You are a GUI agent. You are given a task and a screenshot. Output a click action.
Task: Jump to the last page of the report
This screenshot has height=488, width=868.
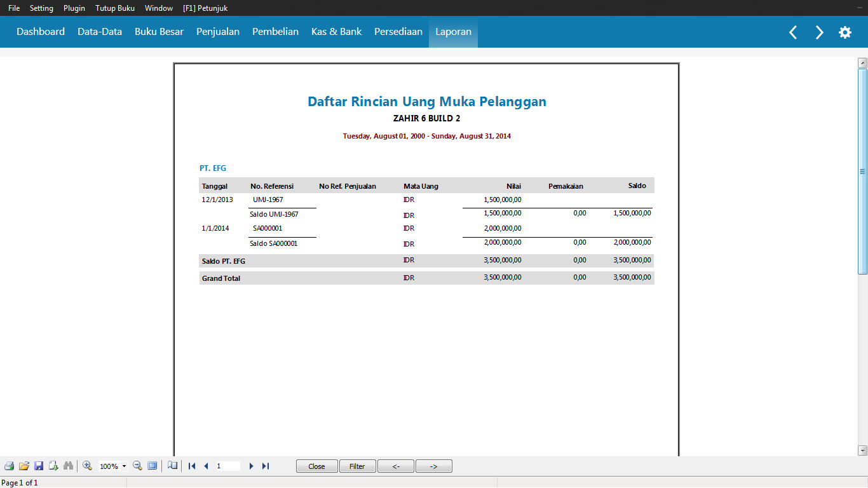click(x=266, y=466)
